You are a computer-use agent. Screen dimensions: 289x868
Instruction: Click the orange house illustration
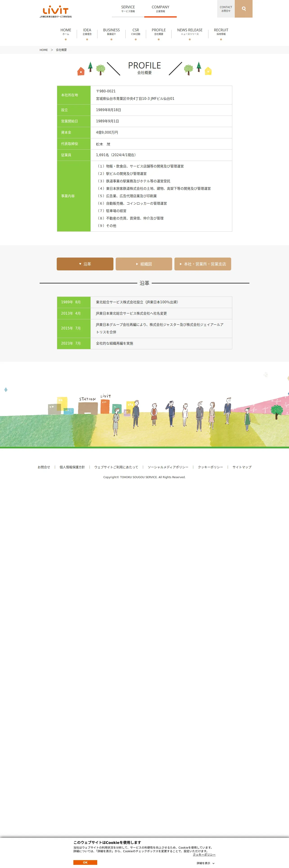pos(81,71)
